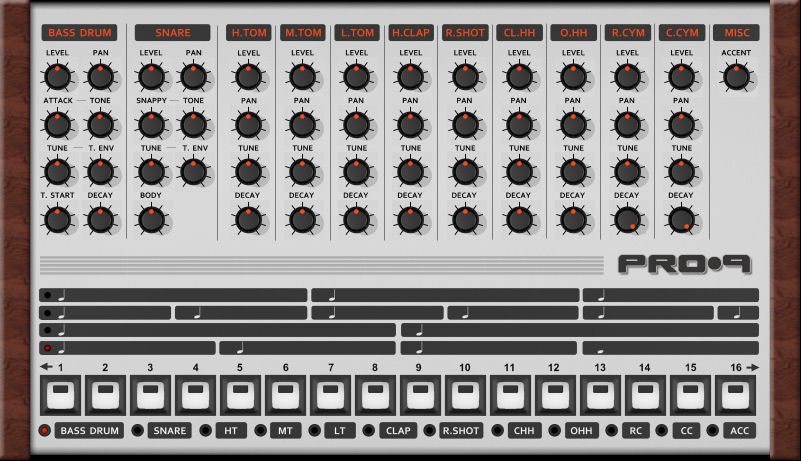Click the SNARE section header

point(172,33)
